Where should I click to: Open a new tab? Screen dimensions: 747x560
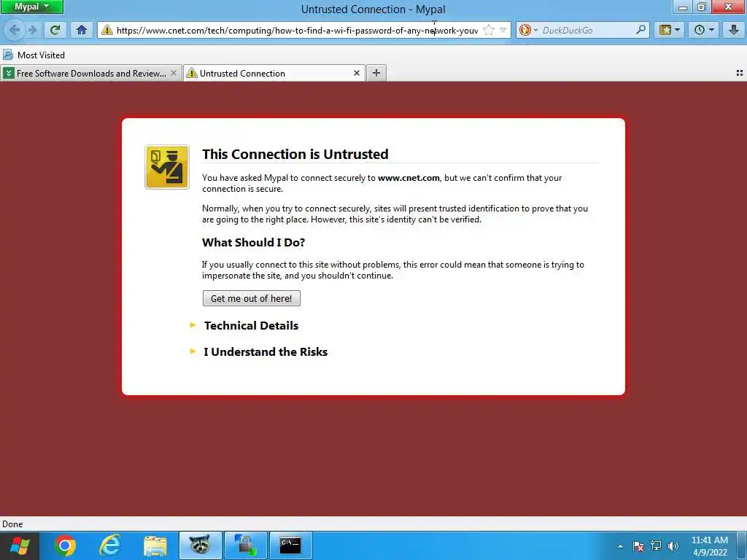[376, 73]
